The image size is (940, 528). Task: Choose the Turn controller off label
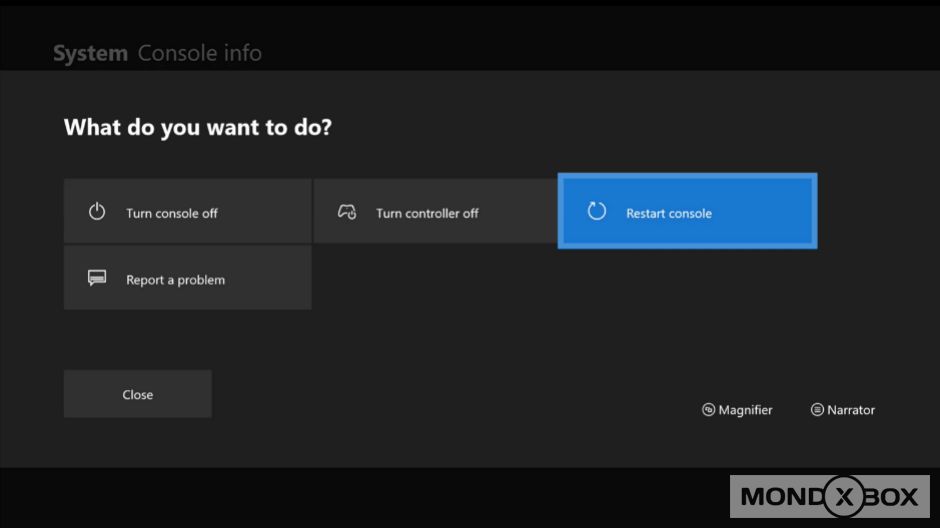point(427,213)
